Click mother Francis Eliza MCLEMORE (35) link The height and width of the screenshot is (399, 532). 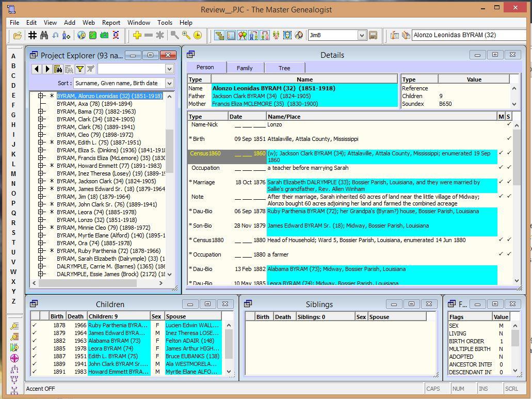[265, 104]
